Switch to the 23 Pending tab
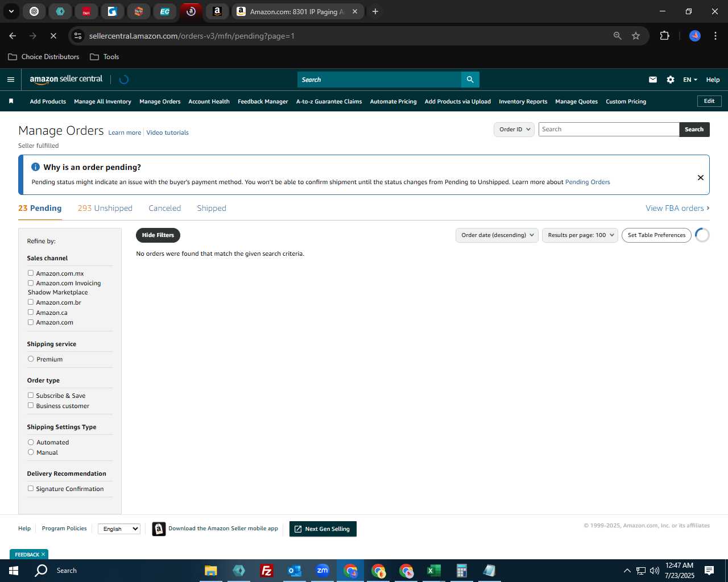 point(40,208)
